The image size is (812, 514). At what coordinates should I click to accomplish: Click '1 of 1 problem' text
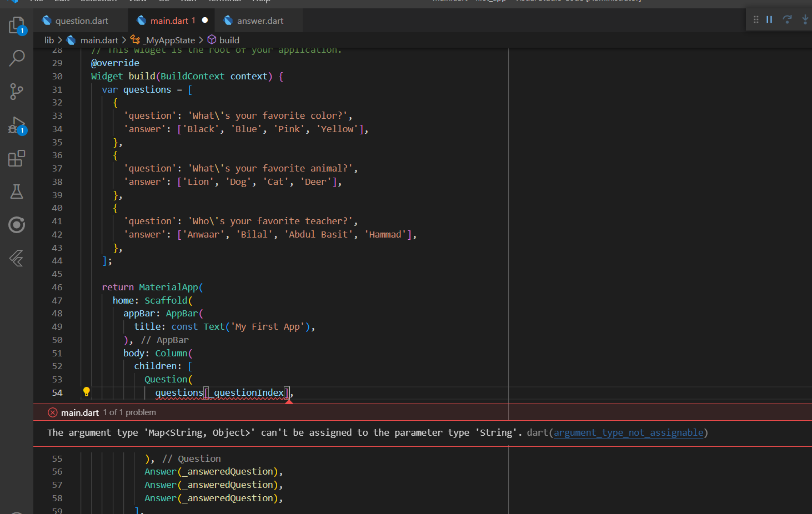click(x=129, y=412)
